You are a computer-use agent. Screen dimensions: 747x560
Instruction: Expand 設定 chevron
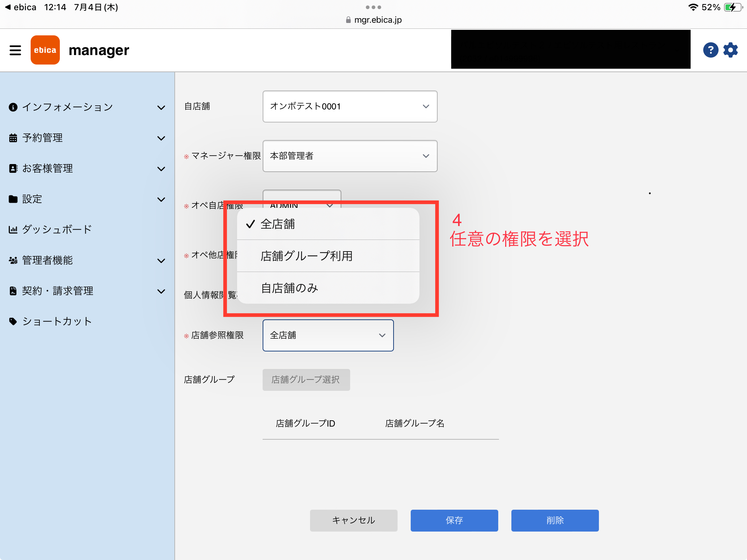click(x=161, y=199)
